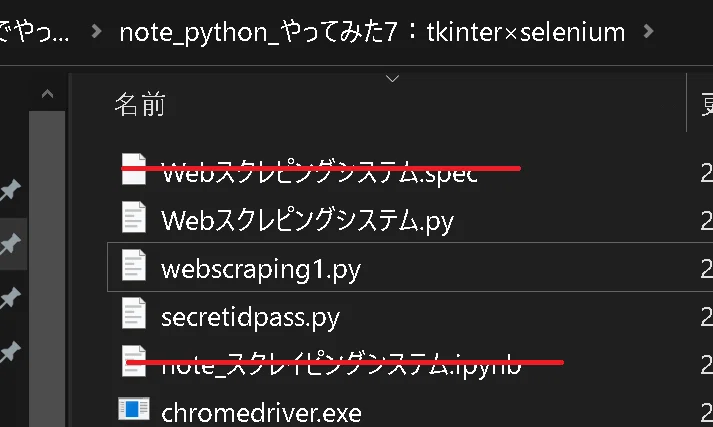Viewport: 713px width, 427px height.
Task: Click the Webスクレピングシステム.py file icon
Action: click(134, 217)
